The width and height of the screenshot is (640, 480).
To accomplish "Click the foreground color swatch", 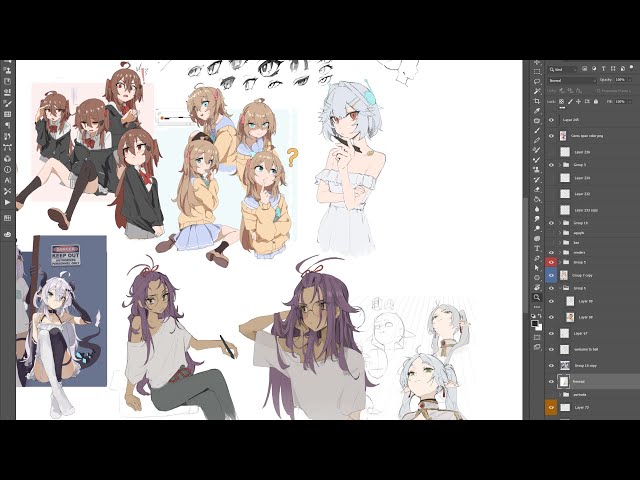I will coord(535,324).
